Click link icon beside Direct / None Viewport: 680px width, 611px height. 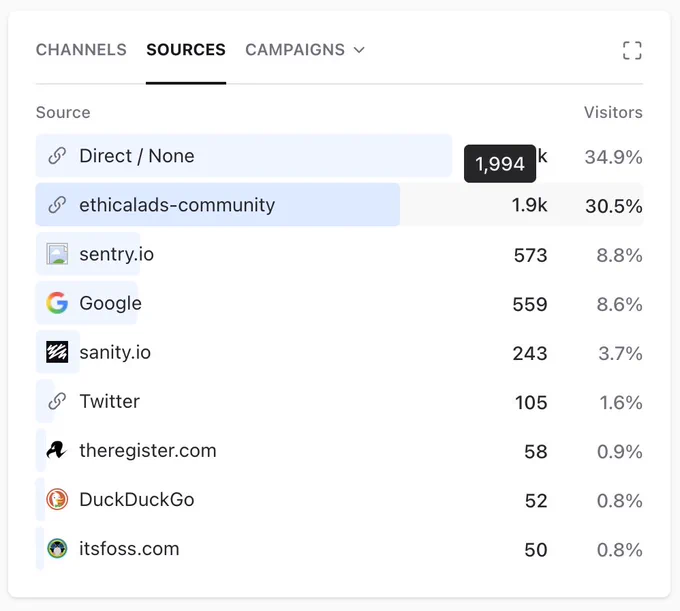57,155
